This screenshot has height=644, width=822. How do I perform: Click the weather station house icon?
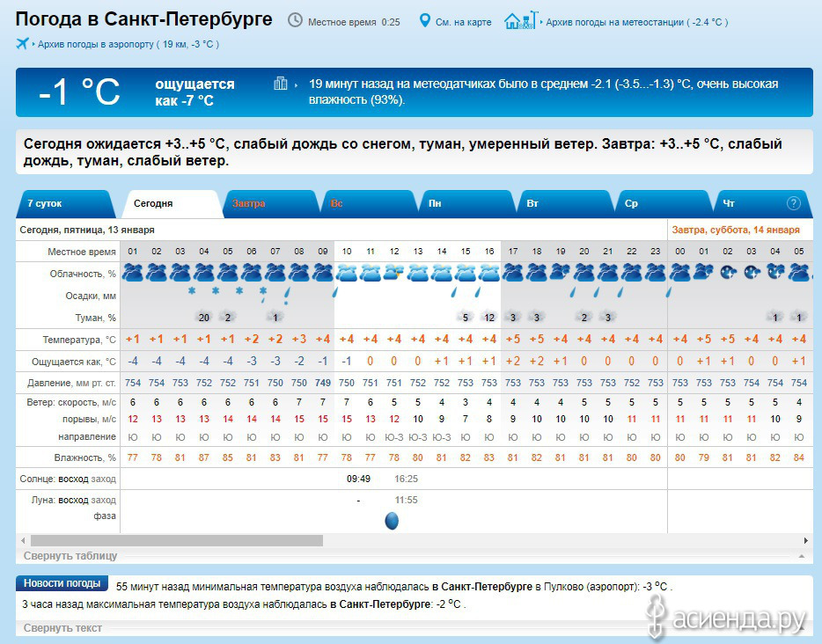519,20
